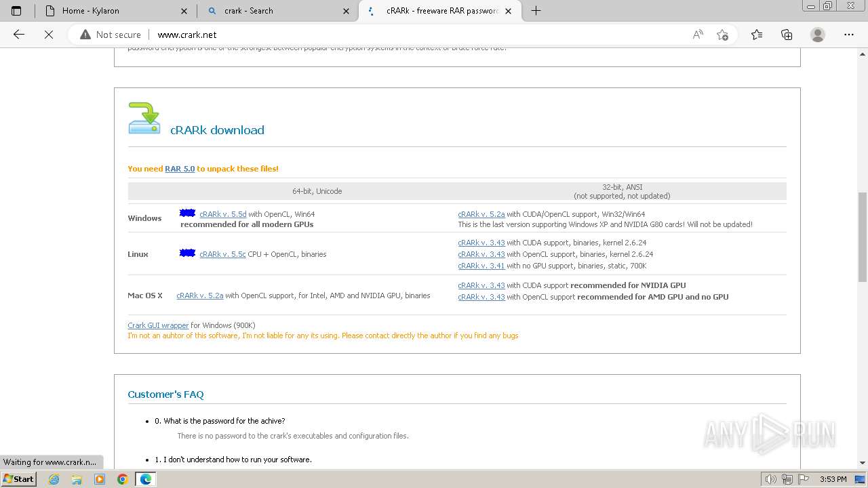
Task: Click the network tray icon
Action: [x=787, y=479]
